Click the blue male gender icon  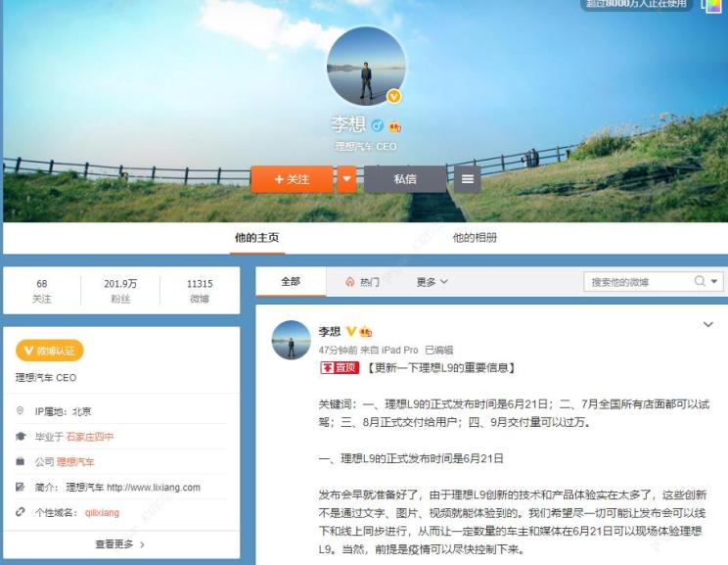pyautogui.click(x=377, y=126)
